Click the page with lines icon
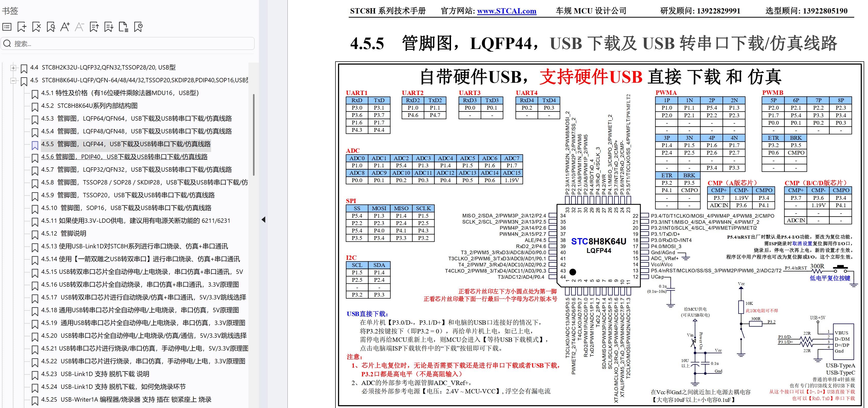Image resolution: width=868 pixels, height=408 pixels. [x=124, y=27]
